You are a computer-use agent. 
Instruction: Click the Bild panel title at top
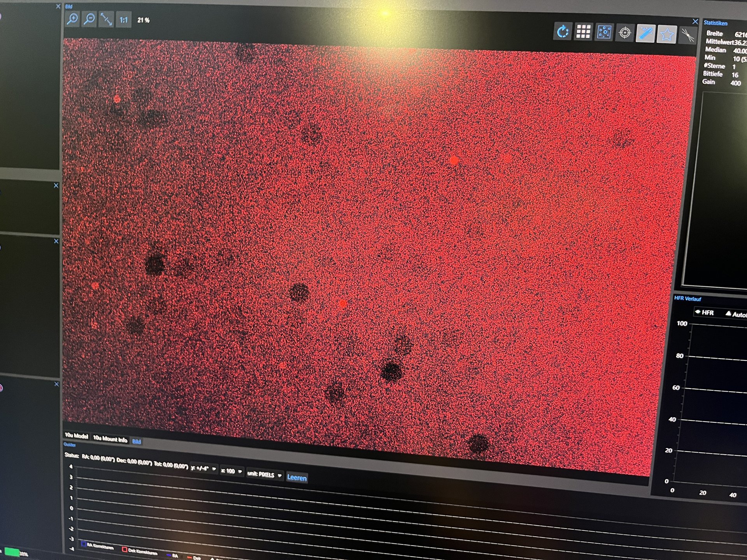click(69, 7)
